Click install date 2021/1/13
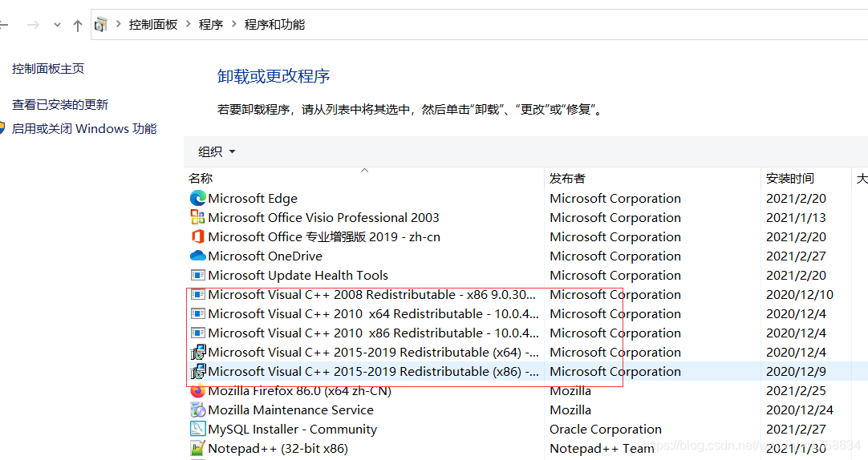This screenshot has height=460, width=868. coord(796,217)
